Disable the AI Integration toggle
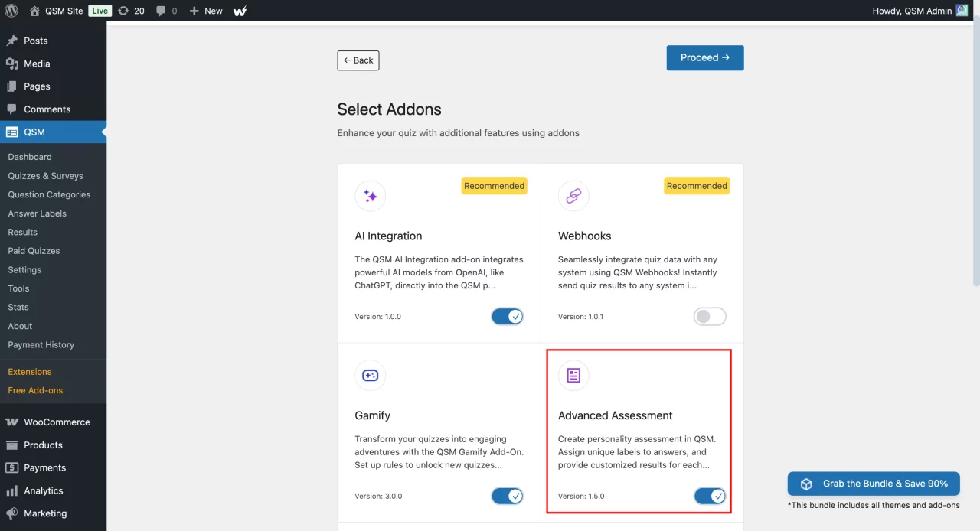 pos(507,316)
